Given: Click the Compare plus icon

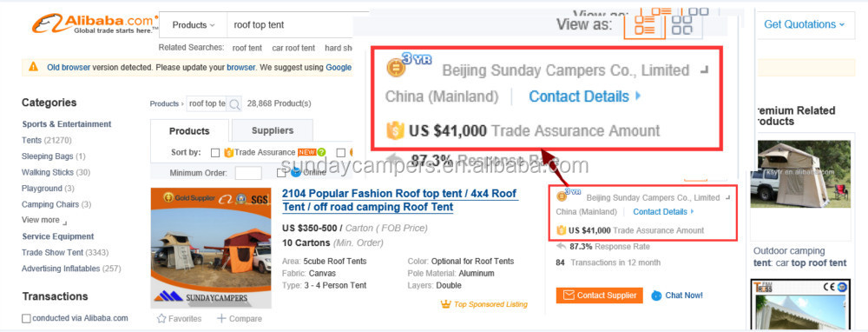Looking at the screenshot, I should [x=221, y=318].
